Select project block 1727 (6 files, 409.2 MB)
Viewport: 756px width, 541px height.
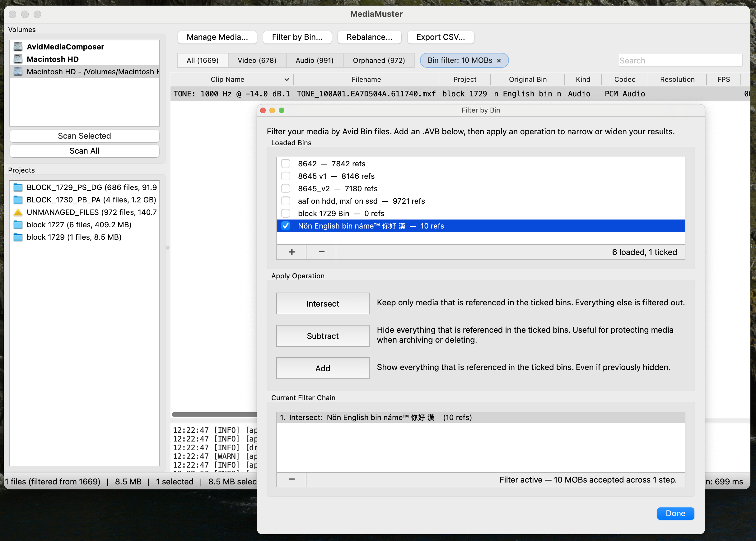pyautogui.click(x=85, y=224)
